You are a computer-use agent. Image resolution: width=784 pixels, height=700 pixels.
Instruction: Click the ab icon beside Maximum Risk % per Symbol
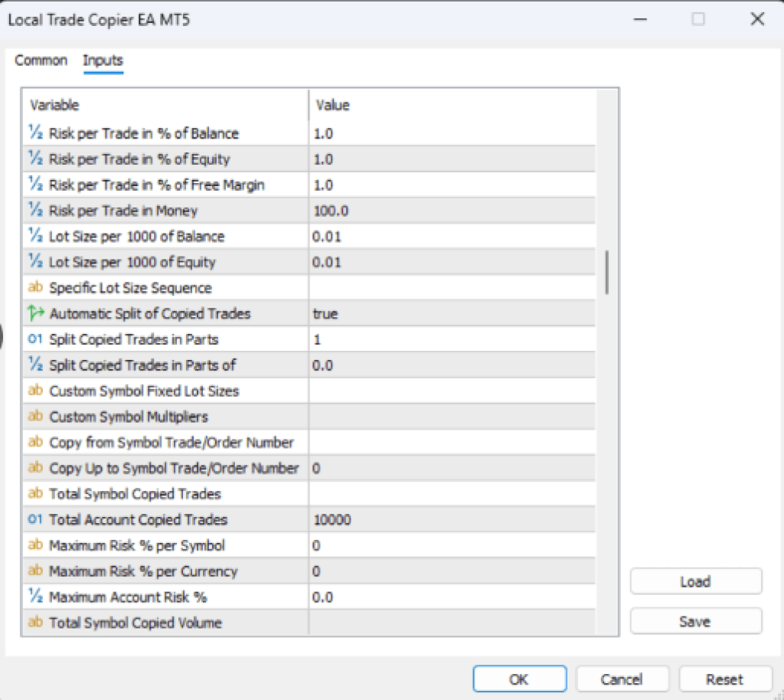click(x=35, y=545)
